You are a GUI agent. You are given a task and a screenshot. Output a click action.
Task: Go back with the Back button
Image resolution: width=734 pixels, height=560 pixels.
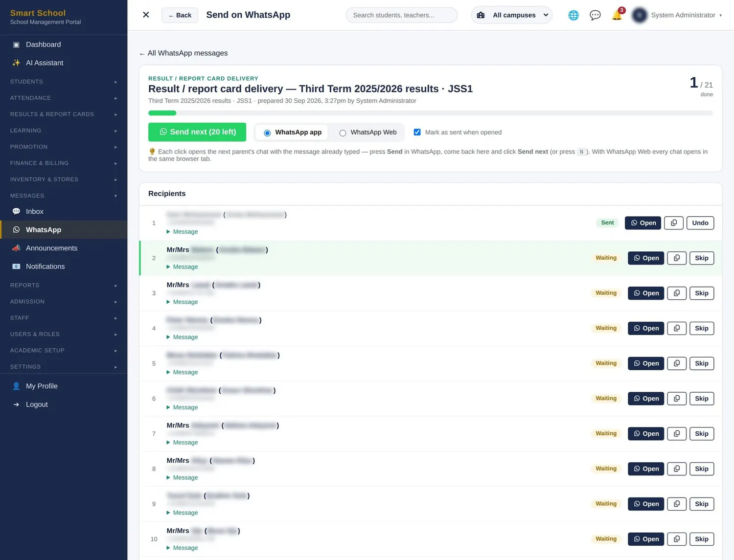(180, 15)
